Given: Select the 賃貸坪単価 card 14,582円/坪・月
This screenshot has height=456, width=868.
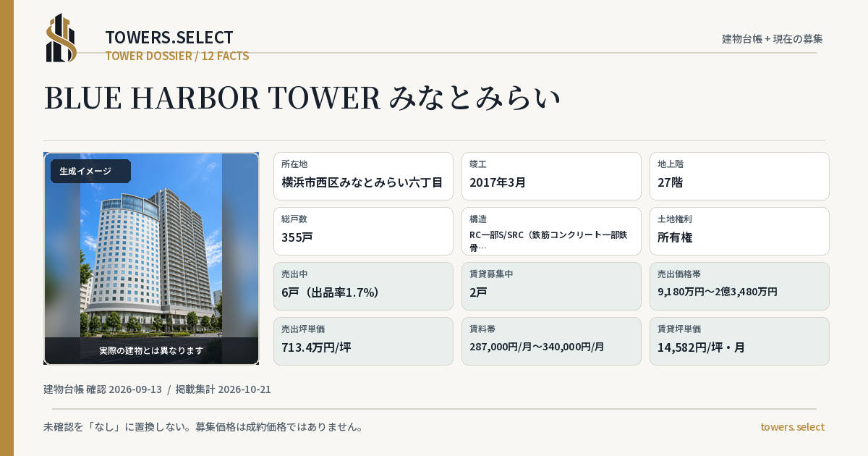Looking at the screenshot, I should coord(739,341).
